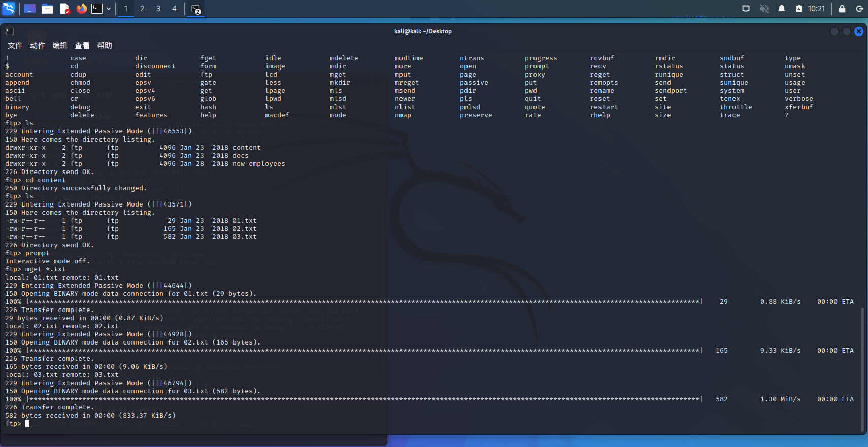
Task: Open the Kali applications menu icon
Action: point(9,9)
